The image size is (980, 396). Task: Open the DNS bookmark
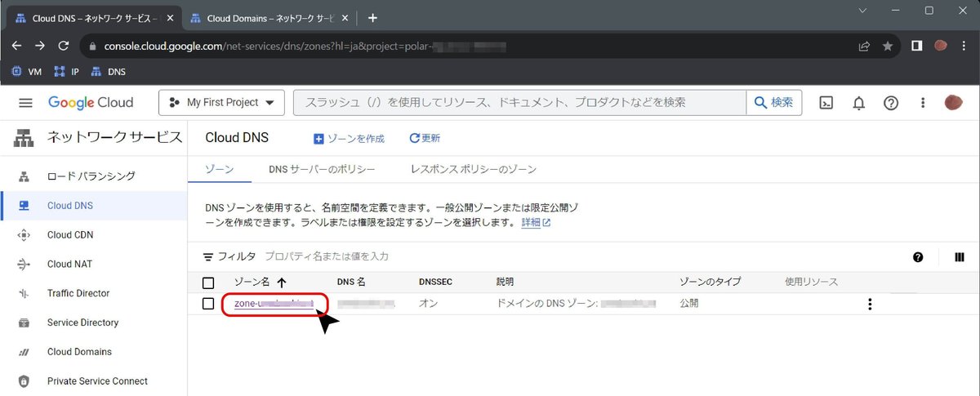pyautogui.click(x=108, y=72)
